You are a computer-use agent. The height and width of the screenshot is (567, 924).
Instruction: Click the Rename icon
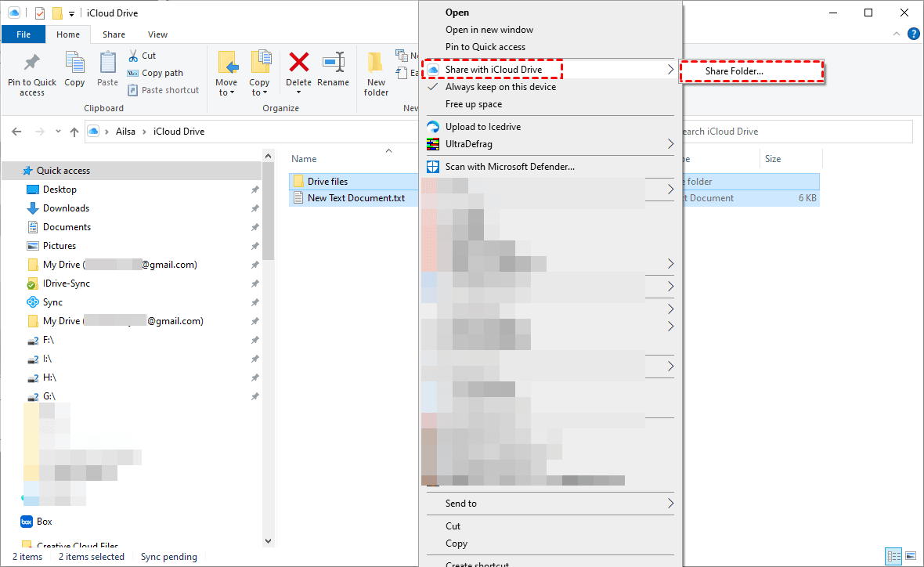[x=334, y=62]
